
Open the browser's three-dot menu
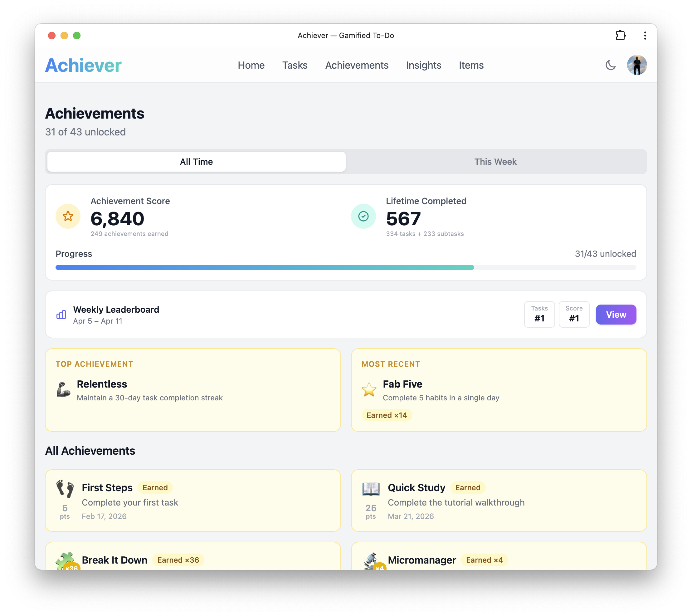645,35
